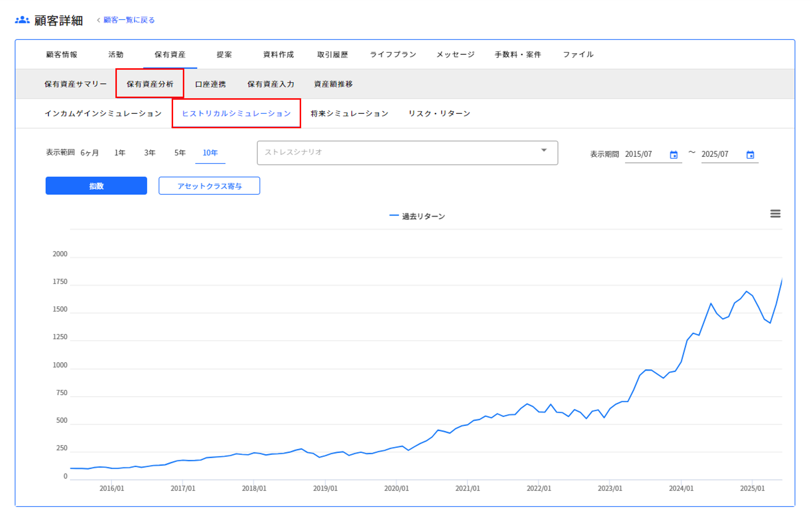
Task: Click the アセットクラス寄与 button
Action: pyautogui.click(x=209, y=186)
